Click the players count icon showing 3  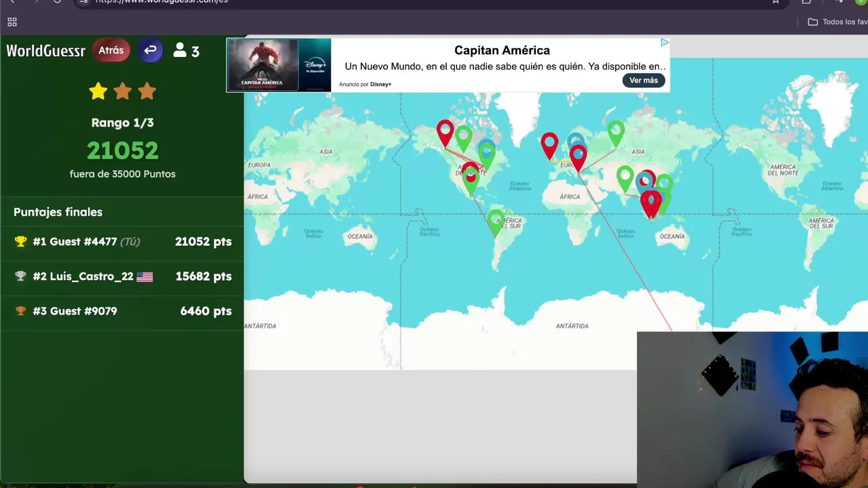point(186,51)
